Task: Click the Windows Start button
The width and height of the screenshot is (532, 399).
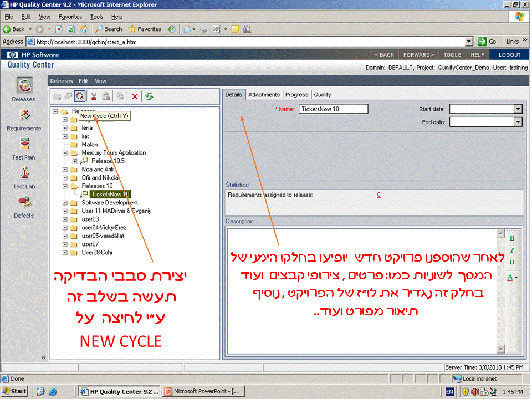Action: (14, 392)
